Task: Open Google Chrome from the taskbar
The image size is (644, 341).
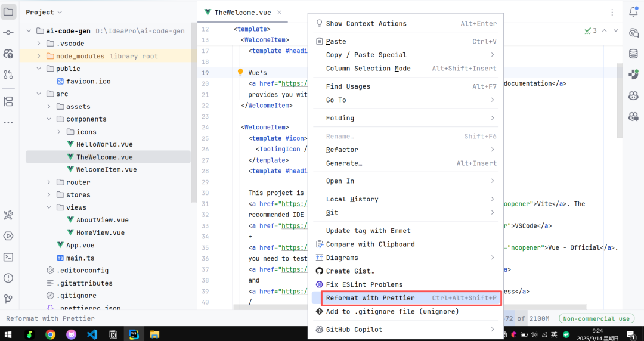Action: click(51, 334)
